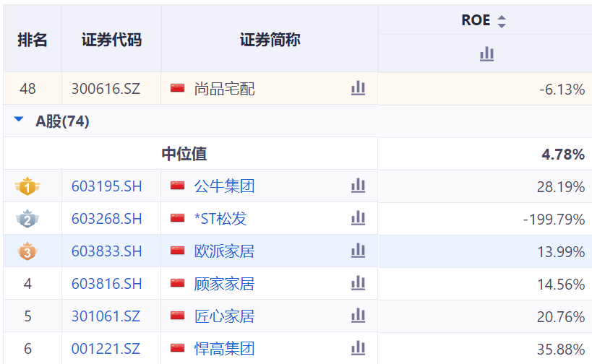Sort the table by ROE column
Screen dimensions: 592x364
coord(502,21)
